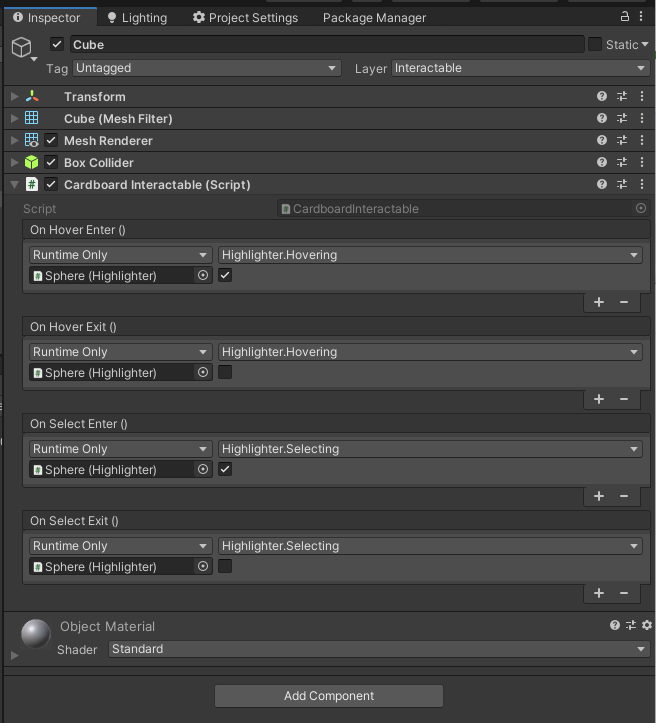Open Mesh Renderer preset settings icon
Image resolution: width=656 pixels, height=723 pixels.
(622, 140)
